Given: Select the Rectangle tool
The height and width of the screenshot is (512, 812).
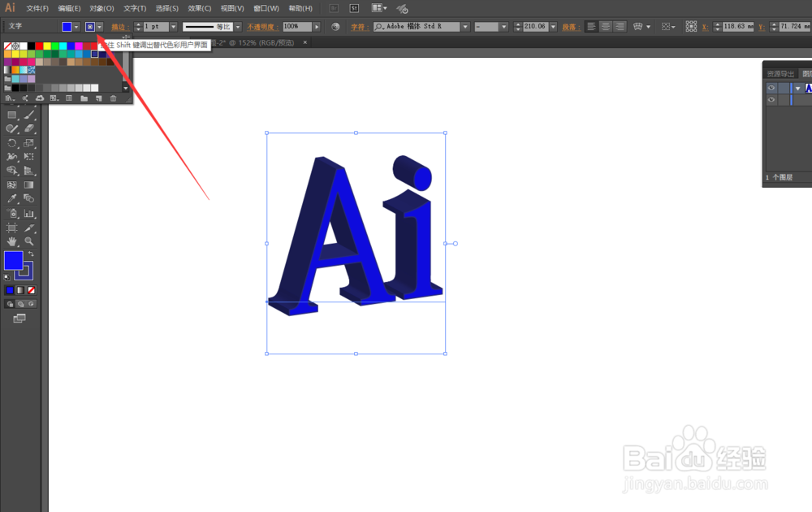Looking at the screenshot, I should [x=12, y=115].
